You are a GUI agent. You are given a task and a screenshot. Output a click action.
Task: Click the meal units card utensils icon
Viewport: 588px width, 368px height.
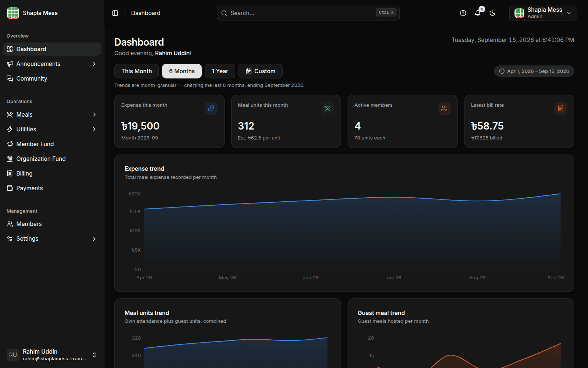327,108
